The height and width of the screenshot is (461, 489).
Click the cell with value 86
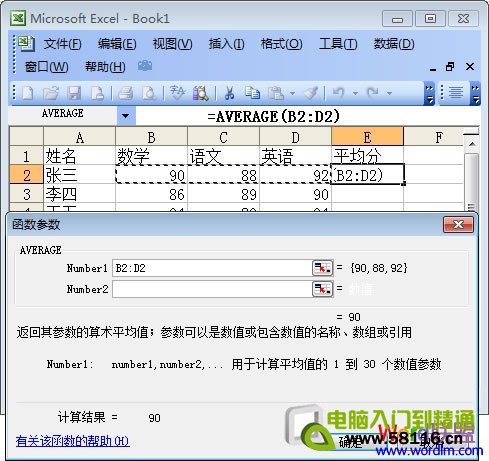coord(151,194)
